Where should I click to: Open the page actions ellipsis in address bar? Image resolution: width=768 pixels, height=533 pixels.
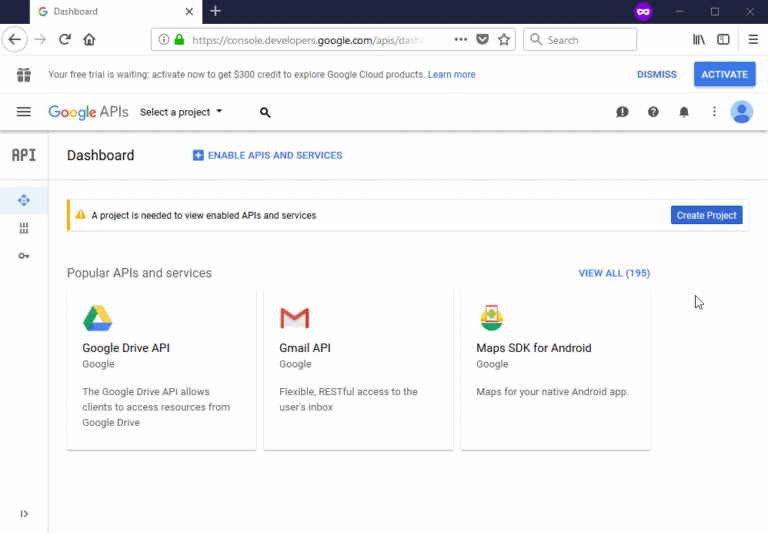pyautogui.click(x=460, y=39)
